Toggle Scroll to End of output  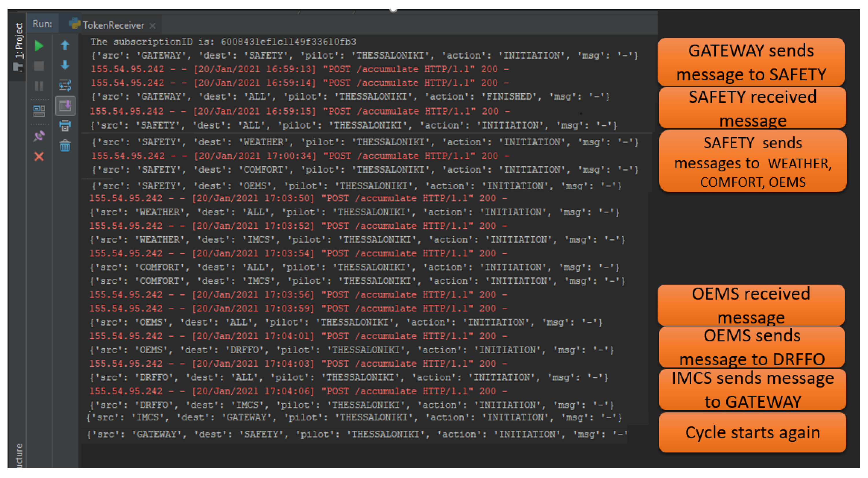click(x=65, y=106)
